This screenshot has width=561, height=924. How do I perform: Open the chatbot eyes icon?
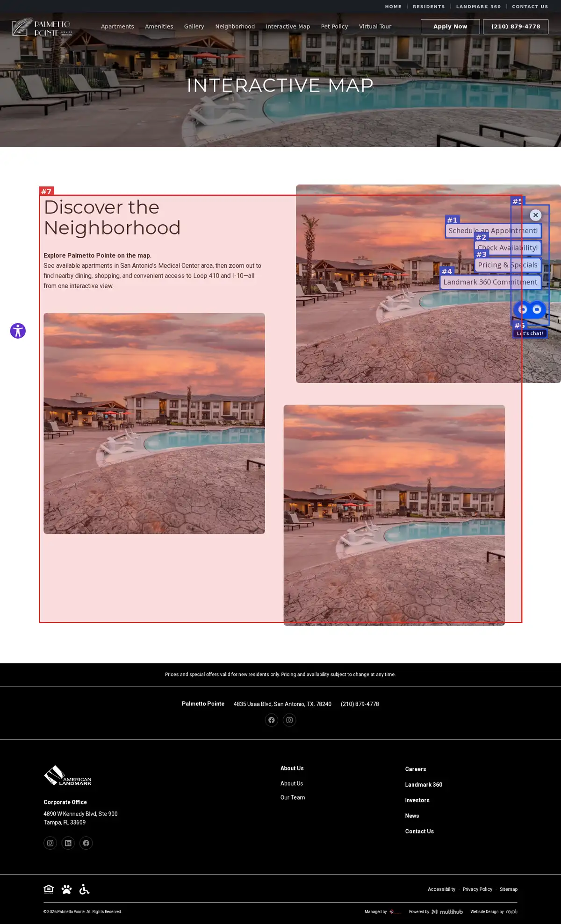530,309
